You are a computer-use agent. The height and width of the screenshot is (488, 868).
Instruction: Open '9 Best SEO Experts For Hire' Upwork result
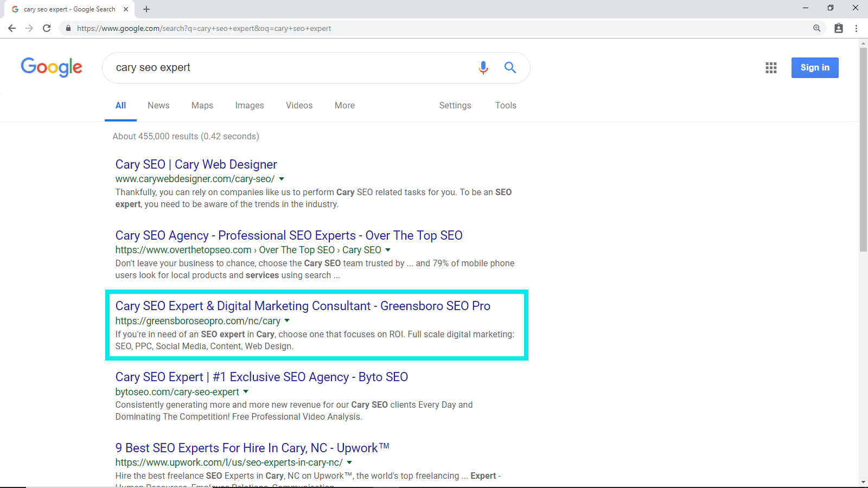click(252, 448)
